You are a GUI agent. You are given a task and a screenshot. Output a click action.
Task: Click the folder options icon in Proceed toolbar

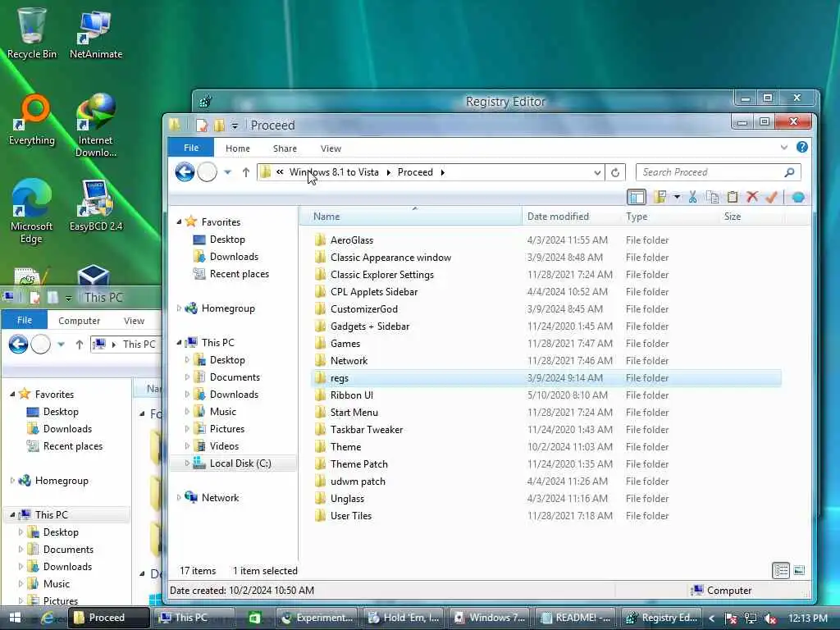coord(660,197)
